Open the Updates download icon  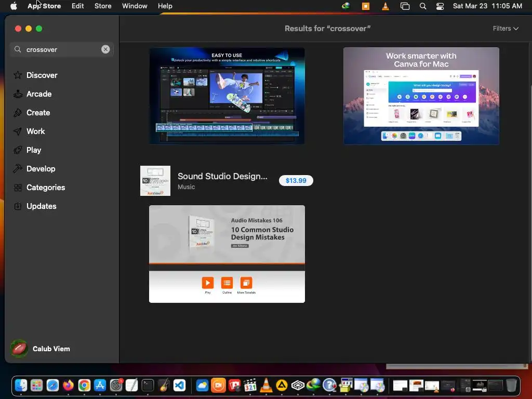tap(18, 206)
